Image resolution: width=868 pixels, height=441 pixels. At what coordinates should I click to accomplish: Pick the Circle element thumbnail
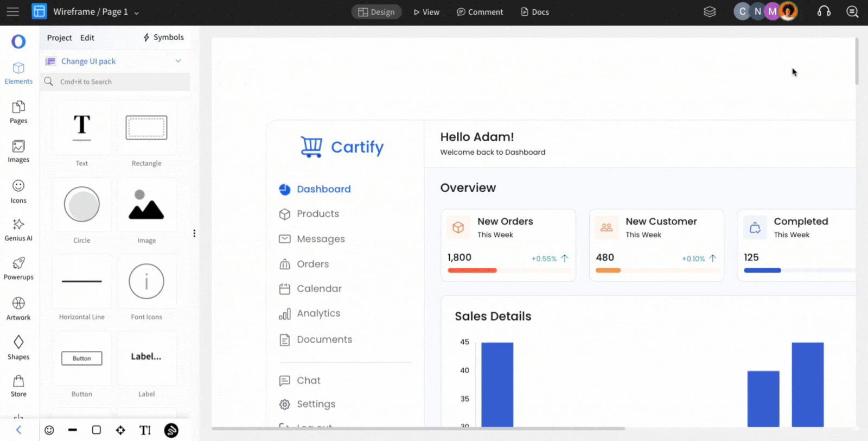pos(82,205)
